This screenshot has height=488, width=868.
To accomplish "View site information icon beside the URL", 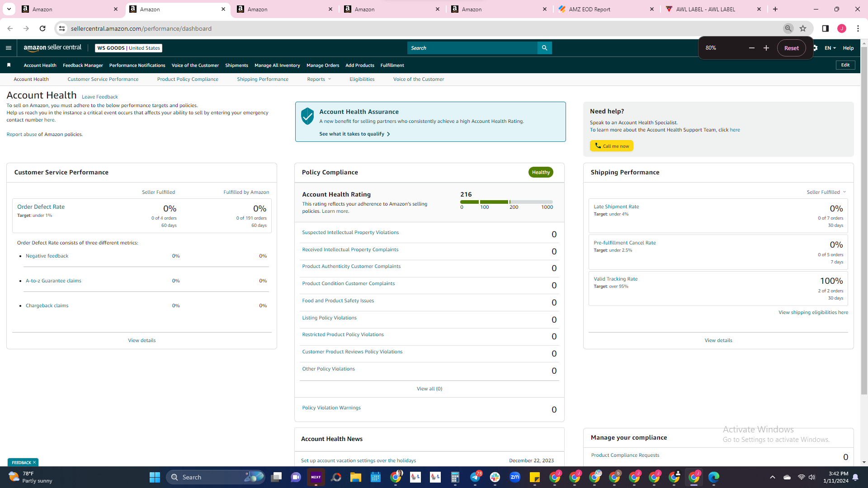I will tap(62, 28).
